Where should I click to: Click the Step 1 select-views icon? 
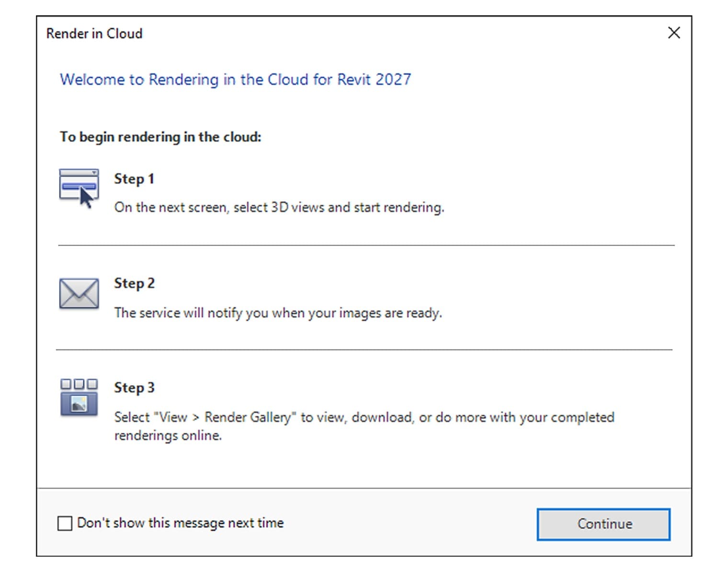[79, 188]
